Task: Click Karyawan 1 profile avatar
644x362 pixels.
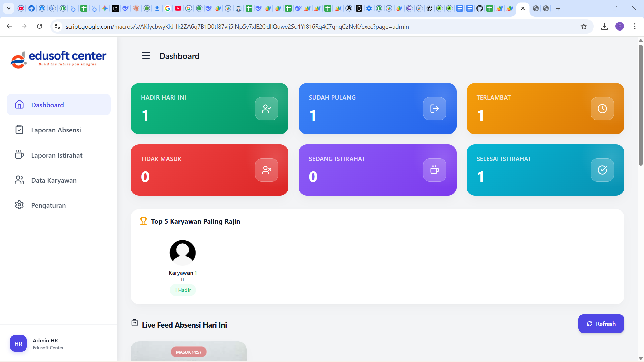Action: [x=182, y=253]
